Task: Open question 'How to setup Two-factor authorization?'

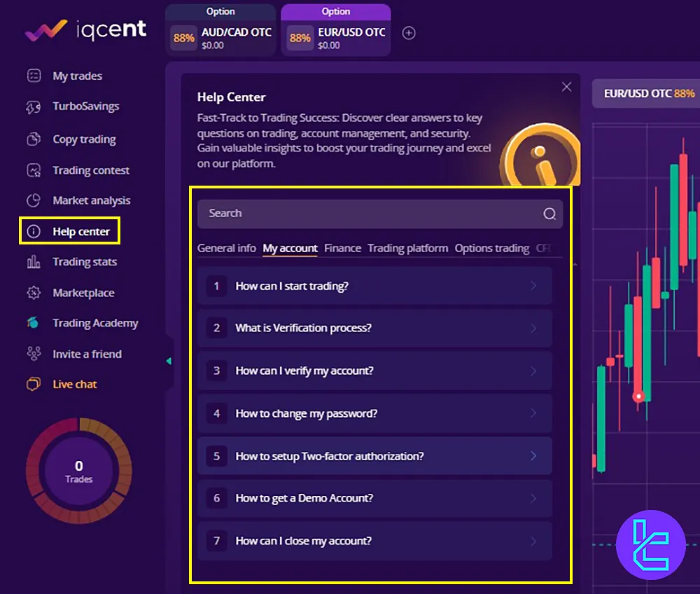Action: [x=374, y=455]
